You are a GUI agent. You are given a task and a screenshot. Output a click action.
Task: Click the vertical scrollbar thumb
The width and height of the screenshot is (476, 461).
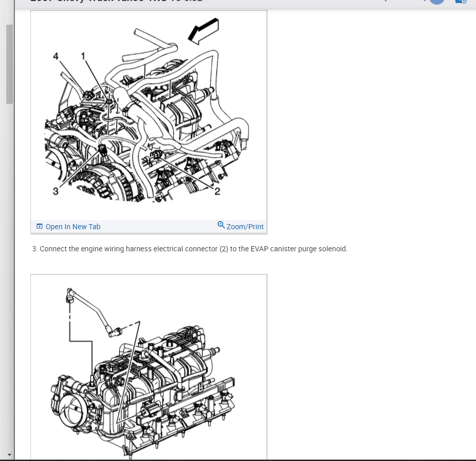(x=9, y=64)
